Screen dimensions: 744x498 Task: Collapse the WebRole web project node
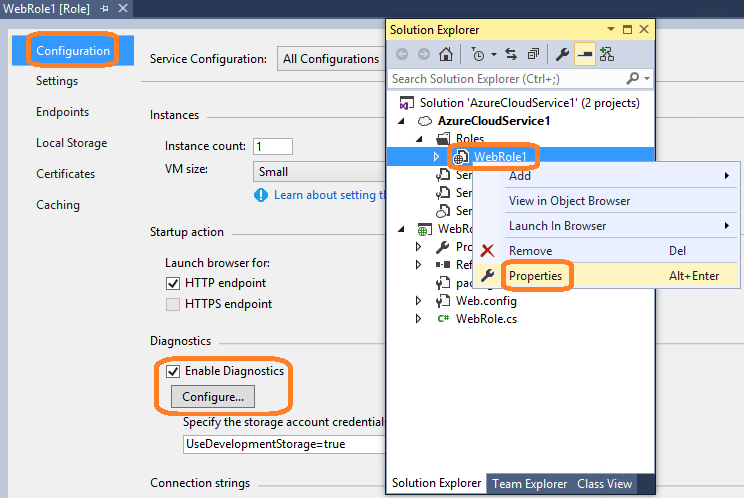click(x=401, y=229)
